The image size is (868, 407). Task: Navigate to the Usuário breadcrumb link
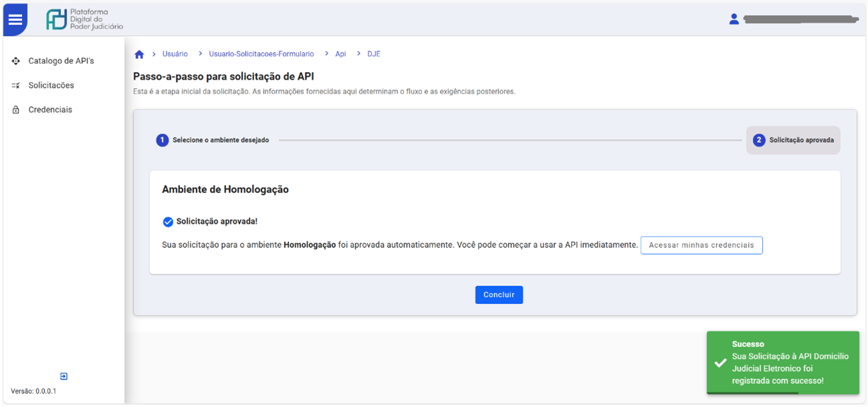pos(175,53)
